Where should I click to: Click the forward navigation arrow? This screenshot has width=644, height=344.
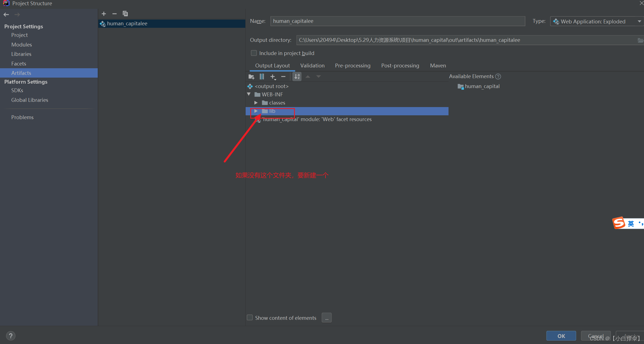(17, 15)
